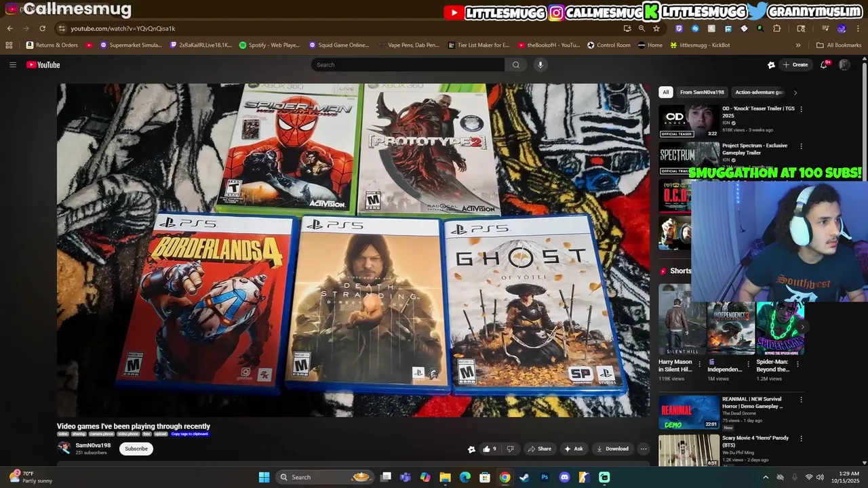Image resolution: width=868 pixels, height=488 pixels.
Task: Show hidden bookmarks with double chevron
Action: [x=798, y=45]
